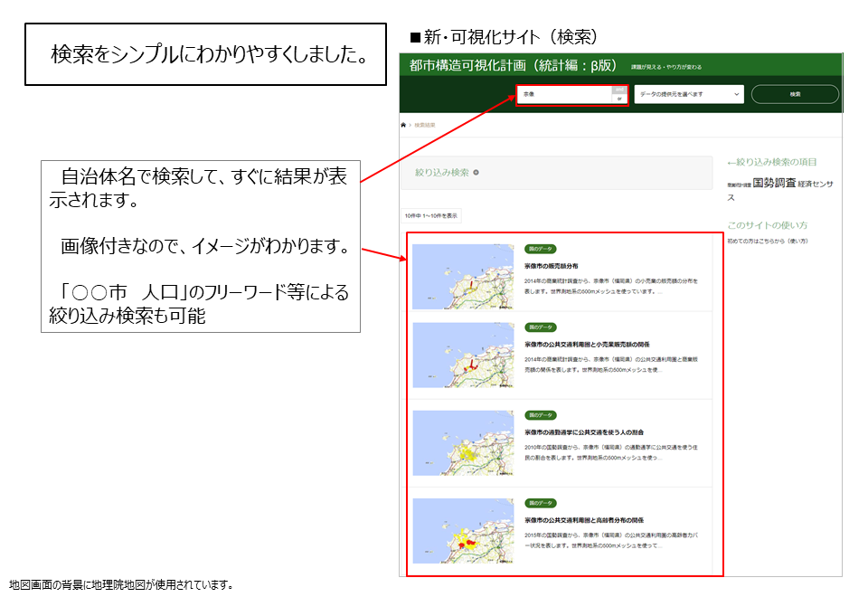Click the tagline 課題が見える・やり方が変わる
Screen dimensions: 868x597
[666, 67]
